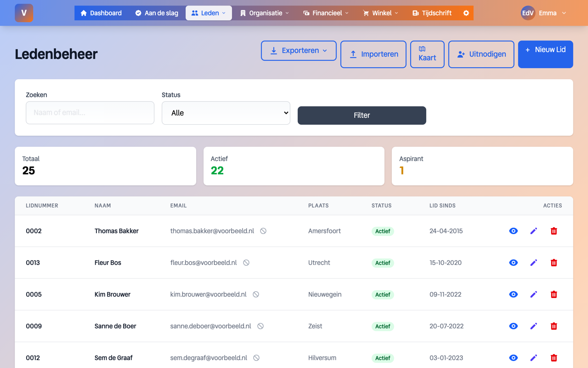588x368 pixels.
Task: Delete member Thomas Bakker
Action: pyautogui.click(x=554, y=231)
